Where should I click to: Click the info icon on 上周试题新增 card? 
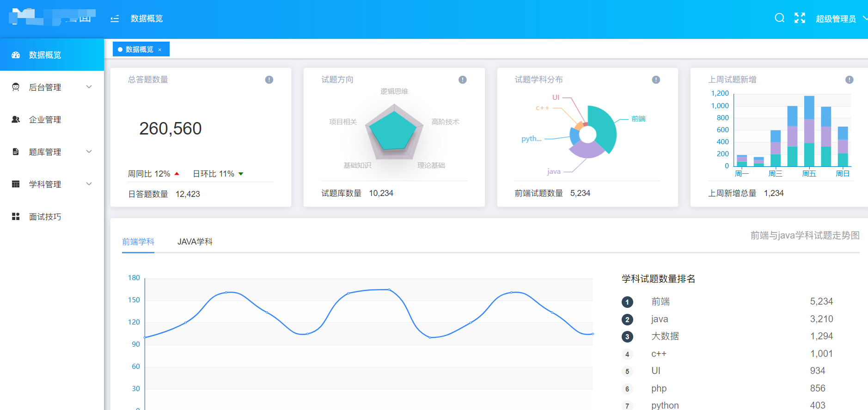click(x=849, y=80)
